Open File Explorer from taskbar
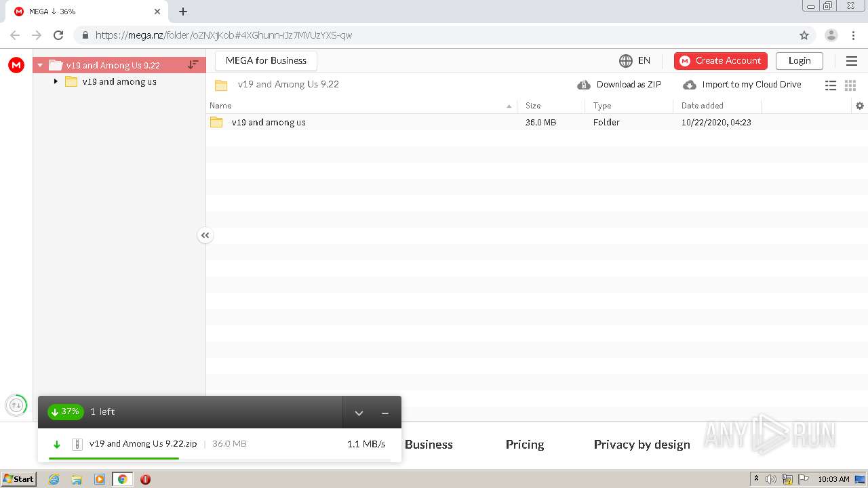 (x=77, y=479)
